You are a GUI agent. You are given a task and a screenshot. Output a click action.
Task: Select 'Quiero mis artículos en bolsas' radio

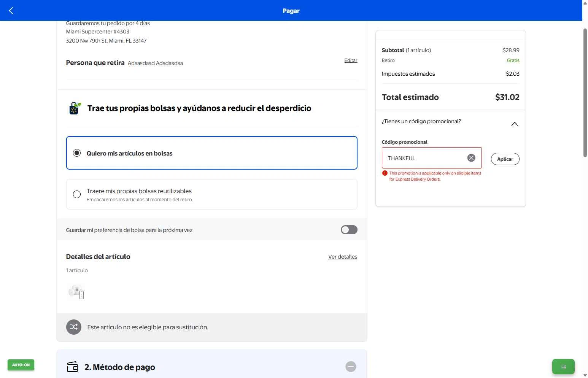point(77,153)
